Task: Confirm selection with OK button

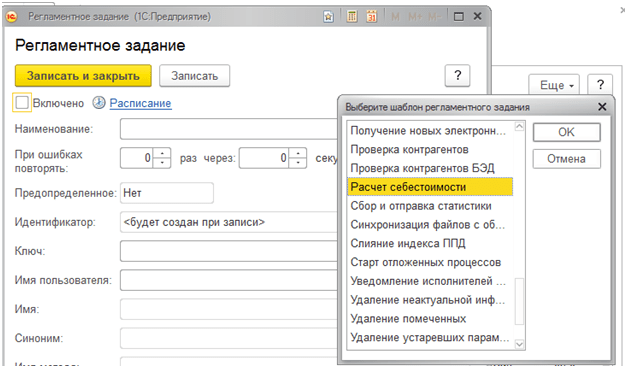Action: (566, 132)
